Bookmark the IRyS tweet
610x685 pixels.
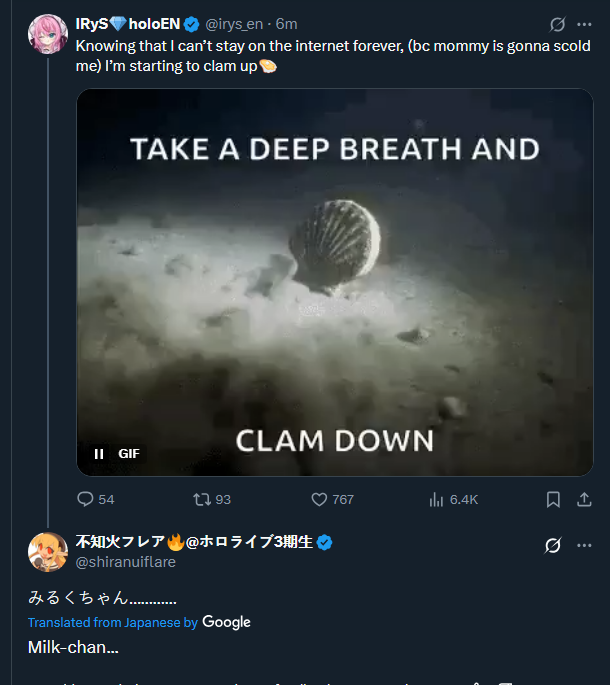tap(553, 499)
